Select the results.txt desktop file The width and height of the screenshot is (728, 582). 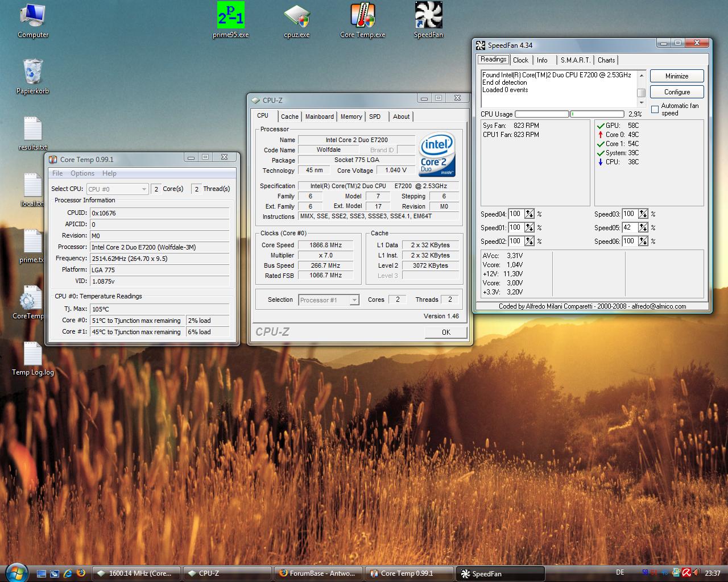pos(33,133)
